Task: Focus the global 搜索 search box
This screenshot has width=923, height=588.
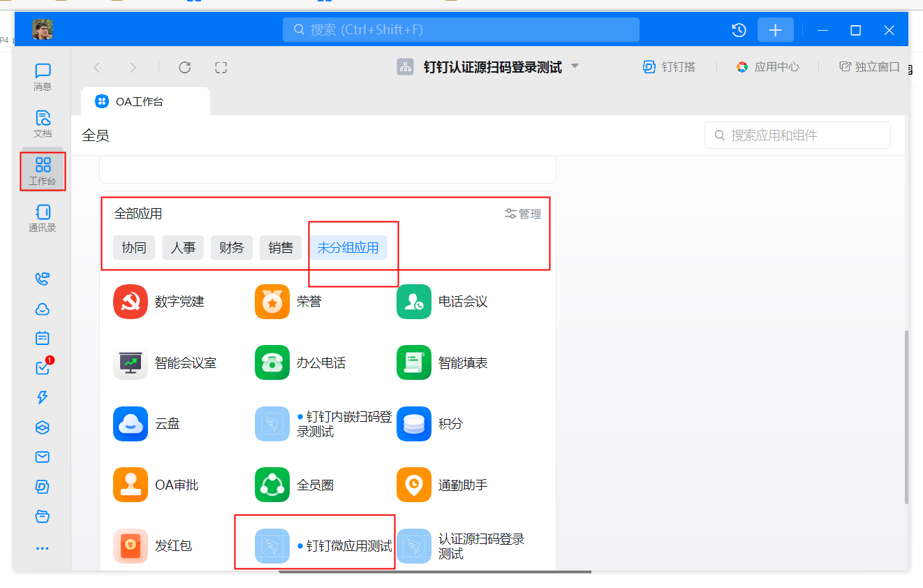Action: (461, 30)
